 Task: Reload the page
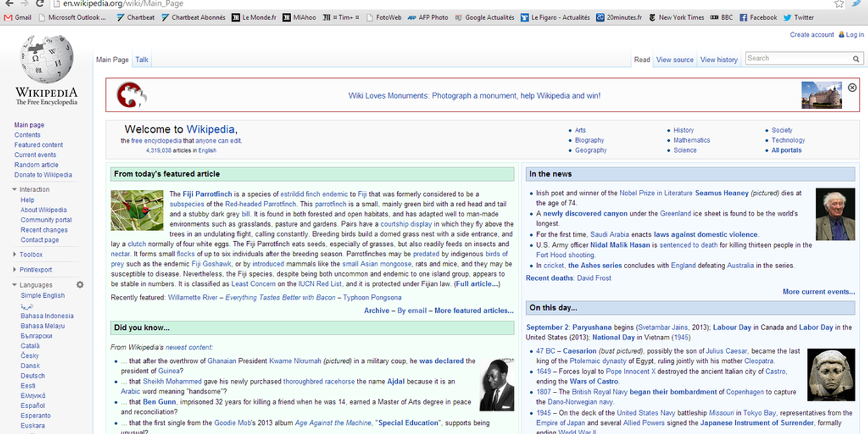point(40,4)
